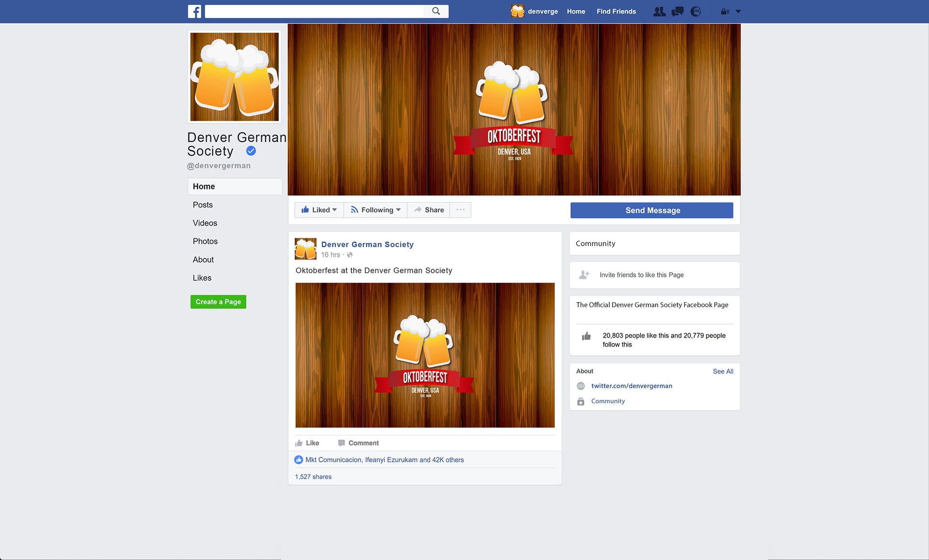The width and height of the screenshot is (929, 560).
Task: Click the Oktoberfest post caption text
Action: [x=374, y=271]
